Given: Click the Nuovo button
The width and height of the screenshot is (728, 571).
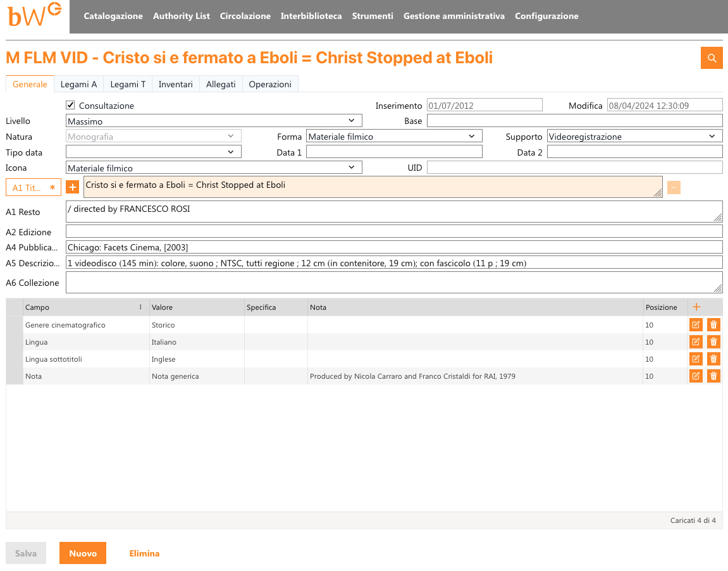Looking at the screenshot, I should coord(83,553).
